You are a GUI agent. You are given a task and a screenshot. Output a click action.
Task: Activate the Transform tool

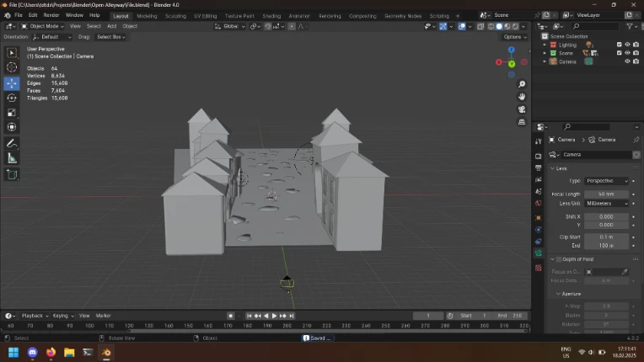click(12, 127)
